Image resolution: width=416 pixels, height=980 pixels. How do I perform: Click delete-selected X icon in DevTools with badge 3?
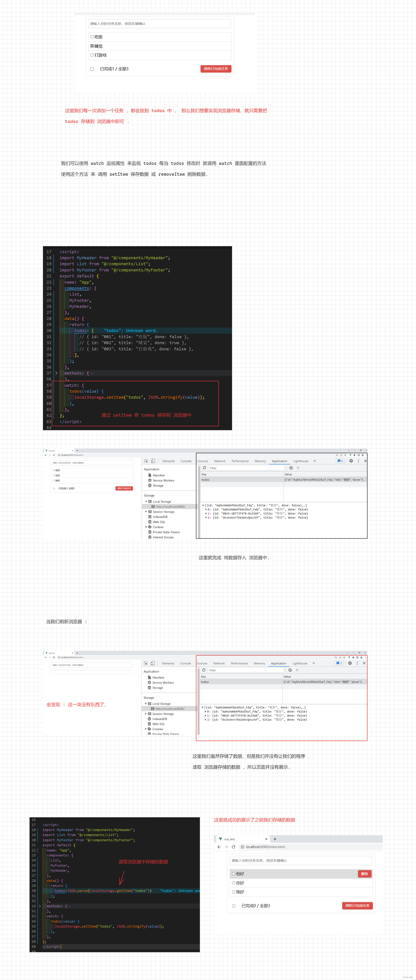(297, 670)
